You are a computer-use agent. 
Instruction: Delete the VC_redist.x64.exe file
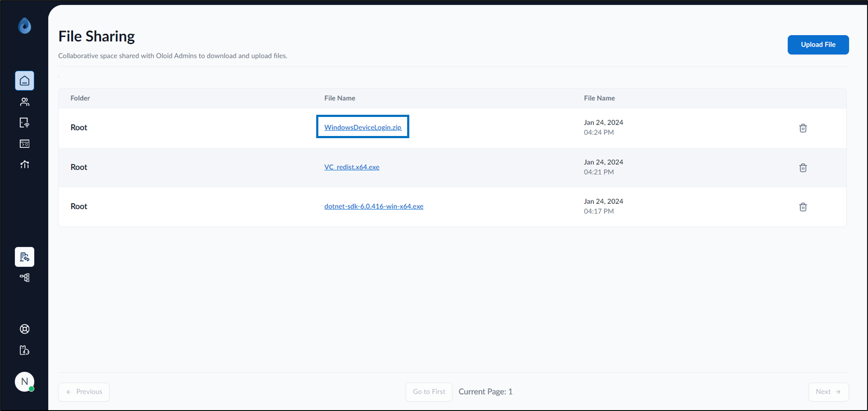pyautogui.click(x=803, y=168)
